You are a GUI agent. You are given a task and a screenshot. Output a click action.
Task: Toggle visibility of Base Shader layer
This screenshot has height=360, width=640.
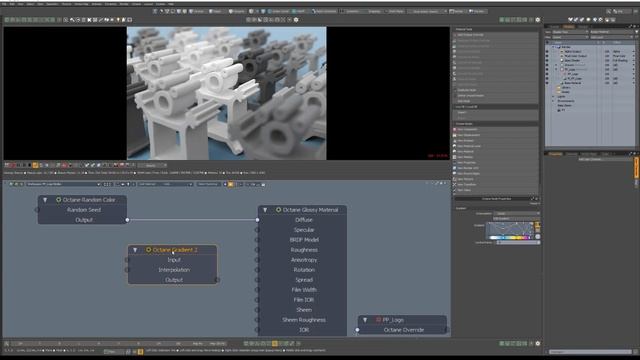547,60
